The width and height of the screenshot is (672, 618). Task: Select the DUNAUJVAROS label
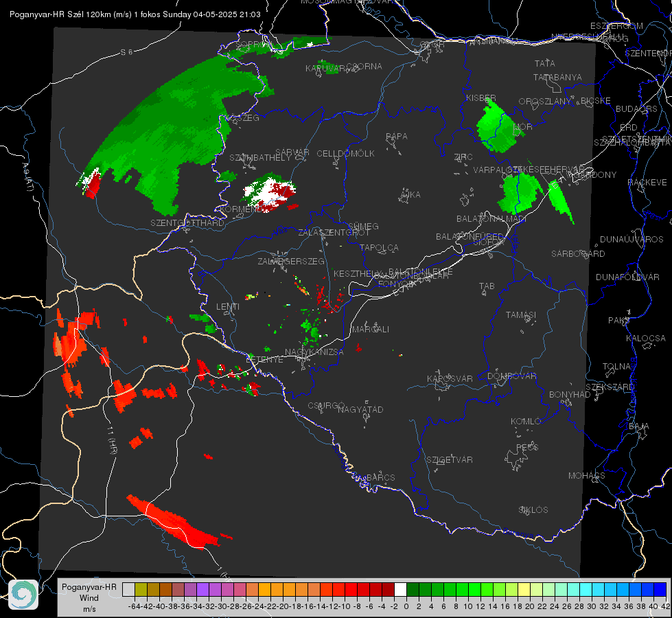coord(632,240)
